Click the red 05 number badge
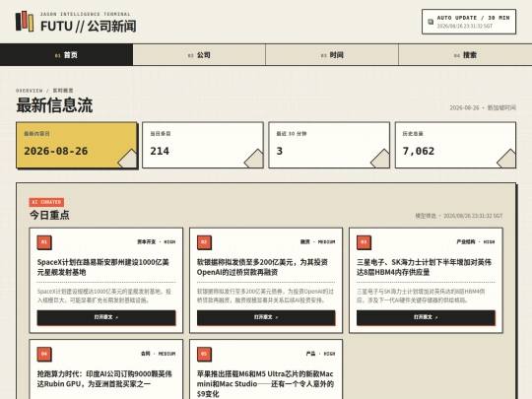Screen dimensions: 532x399 [204, 354]
